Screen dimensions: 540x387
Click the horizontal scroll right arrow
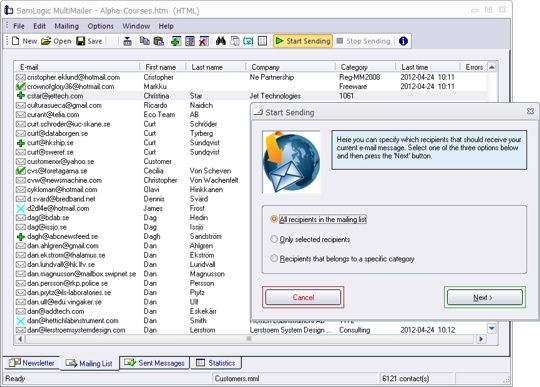point(481,339)
